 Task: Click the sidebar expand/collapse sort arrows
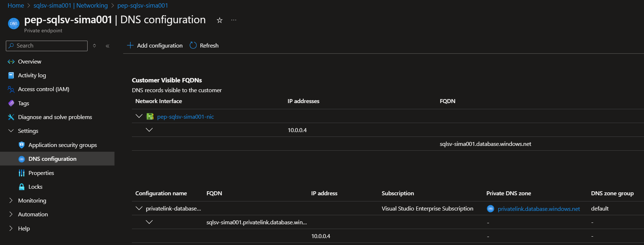click(94, 46)
